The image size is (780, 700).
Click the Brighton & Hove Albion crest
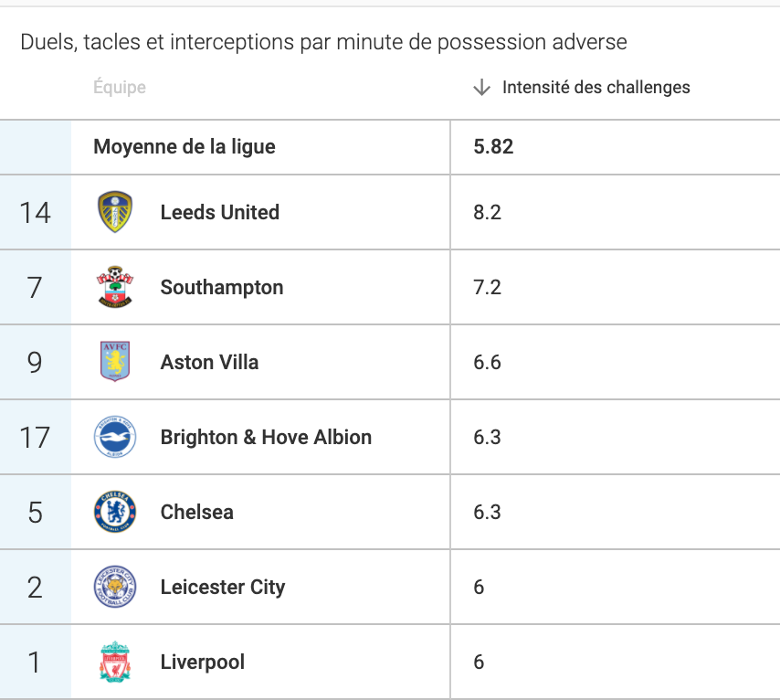(x=115, y=437)
